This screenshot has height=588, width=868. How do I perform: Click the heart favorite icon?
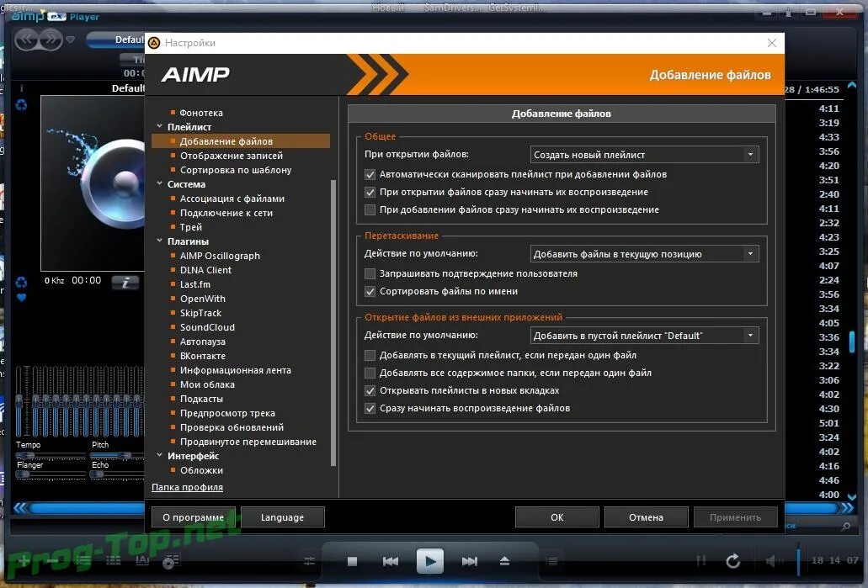(x=21, y=298)
